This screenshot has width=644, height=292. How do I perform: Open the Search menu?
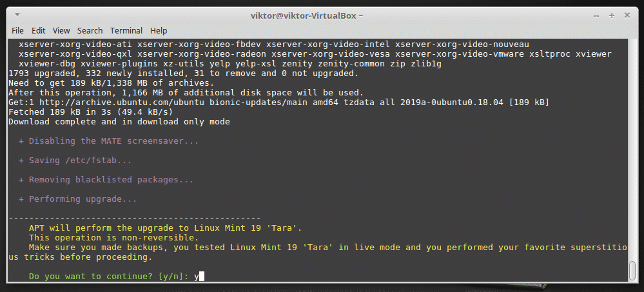tap(90, 30)
